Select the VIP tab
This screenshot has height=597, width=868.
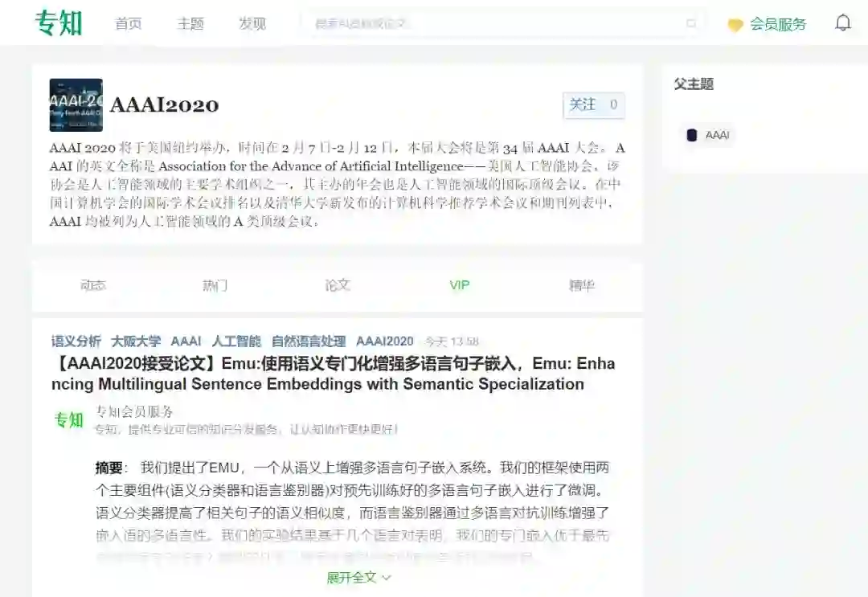click(x=460, y=285)
